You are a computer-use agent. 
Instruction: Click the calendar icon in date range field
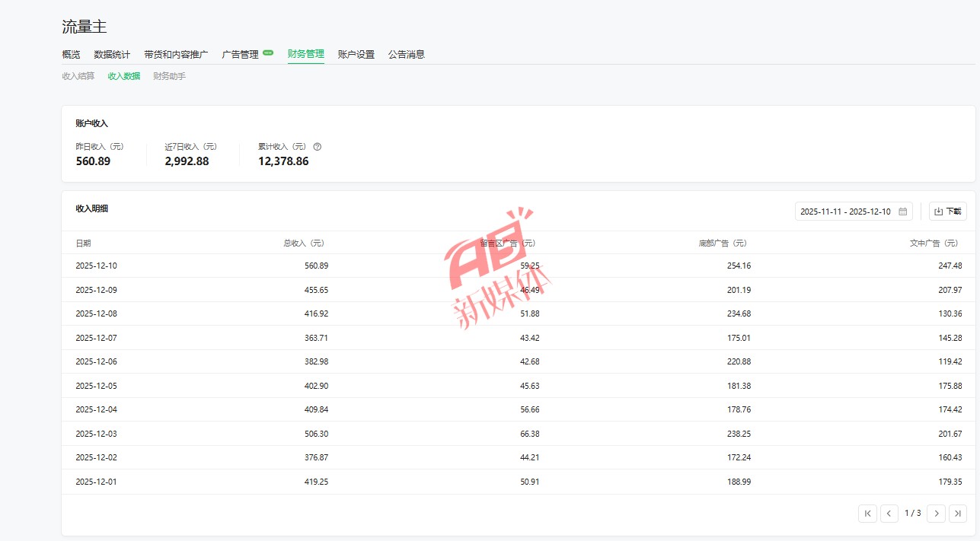point(902,212)
